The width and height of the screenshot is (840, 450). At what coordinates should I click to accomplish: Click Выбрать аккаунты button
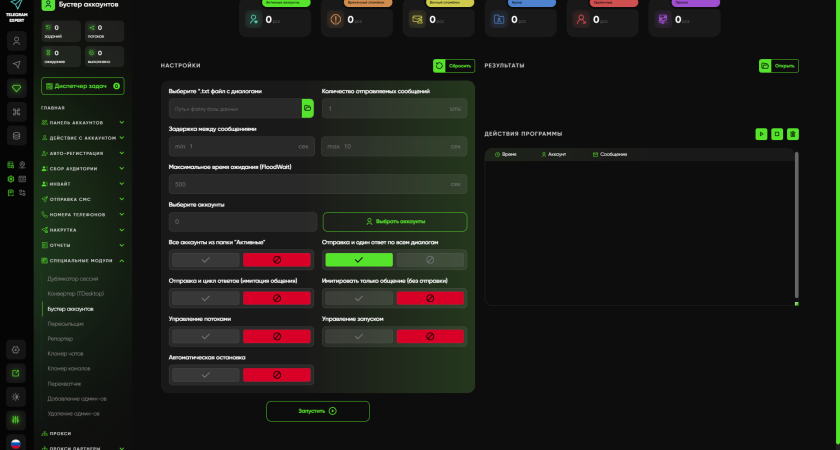tap(395, 222)
